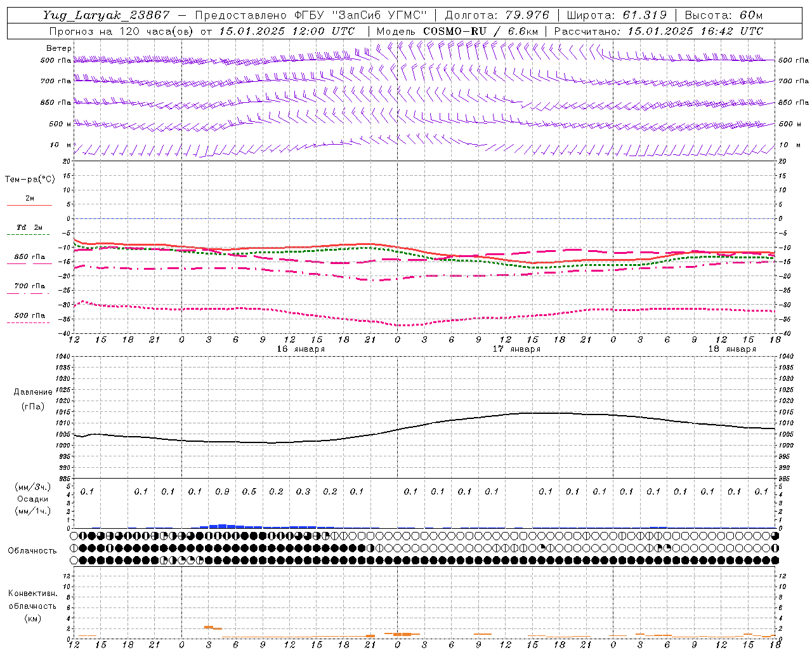Click the forecast text Прогноз на 120 часа(ов)
The width and height of the screenshot is (812, 650).
pos(122,31)
